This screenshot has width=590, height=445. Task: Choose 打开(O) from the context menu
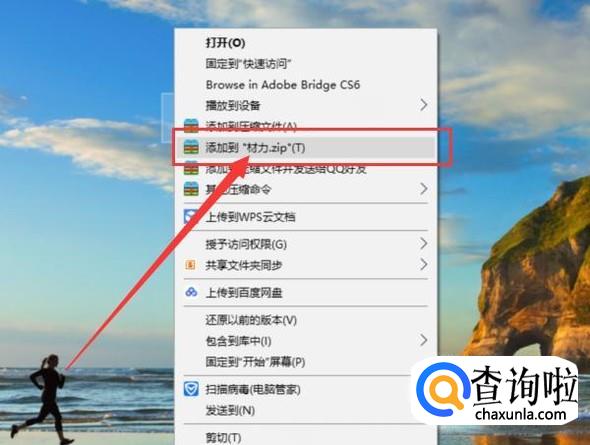[x=225, y=43]
